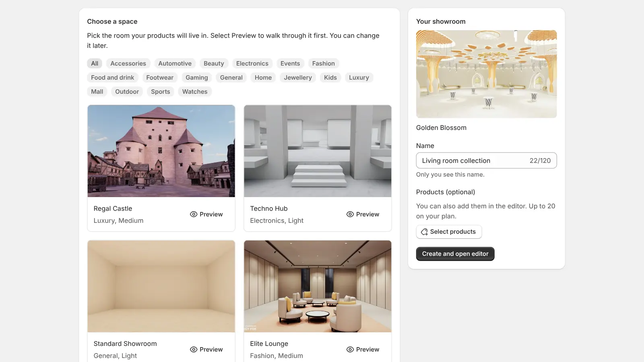This screenshot has width=644, height=362.
Task: Click the 'Electronics, Light' caption
Action: (x=277, y=220)
